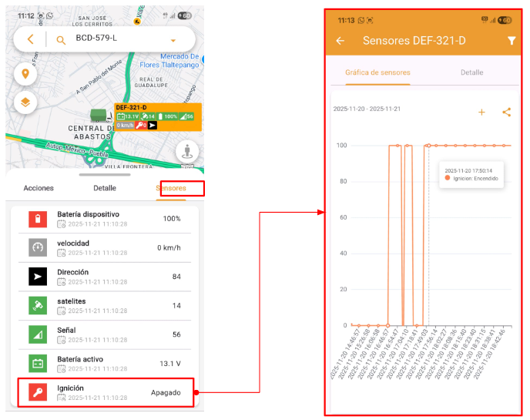Tap the green satelites icon
The image size is (530, 420).
[38, 305]
